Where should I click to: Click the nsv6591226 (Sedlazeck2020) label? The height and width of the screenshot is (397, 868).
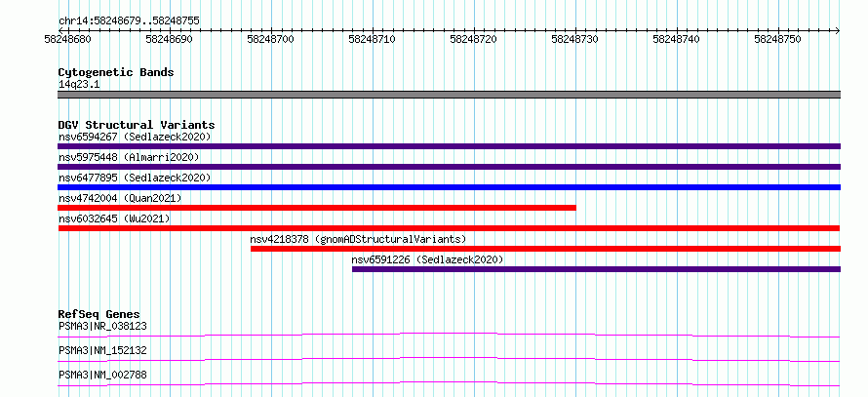[x=427, y=259]
